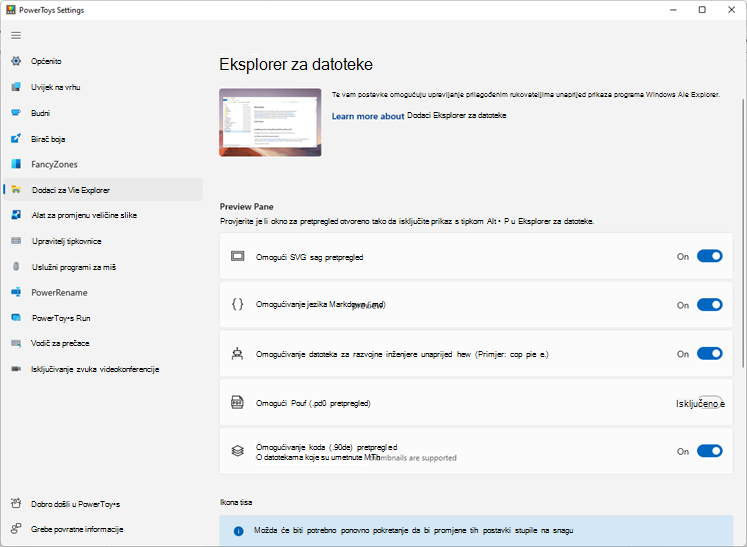Click the FancyZones icon
The height and width of the screenshot is (547, 747).
pyautogui.click(x=16, y=164)
